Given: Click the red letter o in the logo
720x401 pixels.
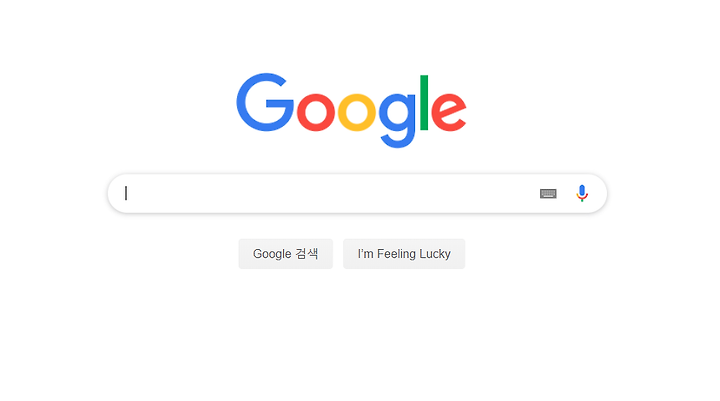Looking at the screenshot, I should click(315, 112).
